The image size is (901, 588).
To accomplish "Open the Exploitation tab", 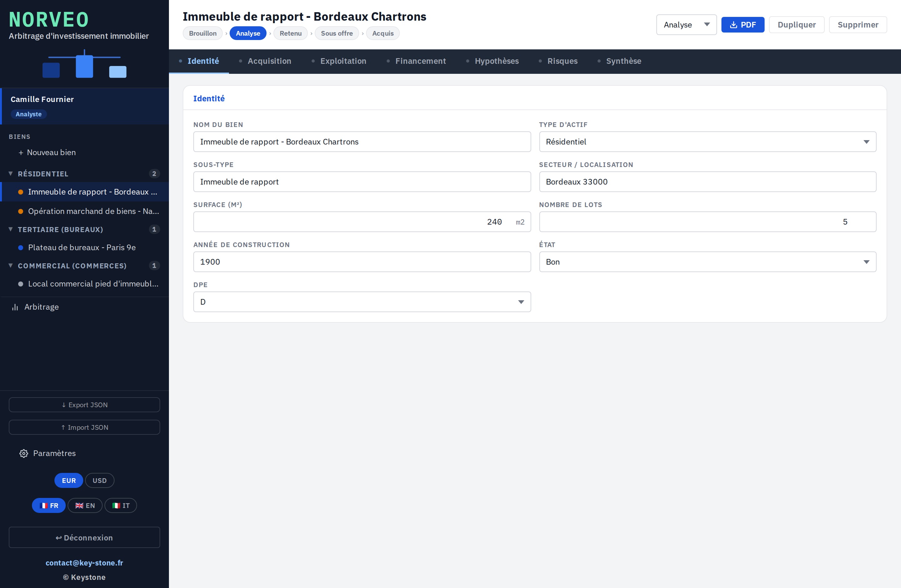I will tap(339, 61).
